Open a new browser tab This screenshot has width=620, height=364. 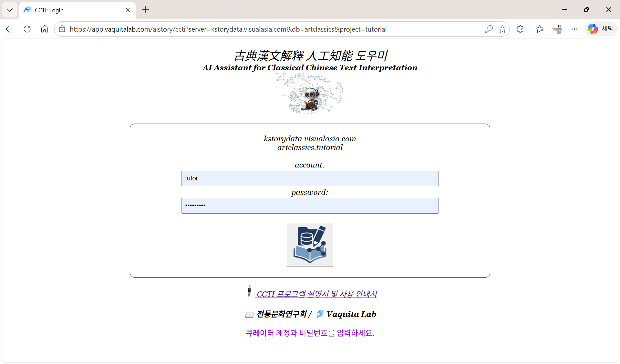145,10
